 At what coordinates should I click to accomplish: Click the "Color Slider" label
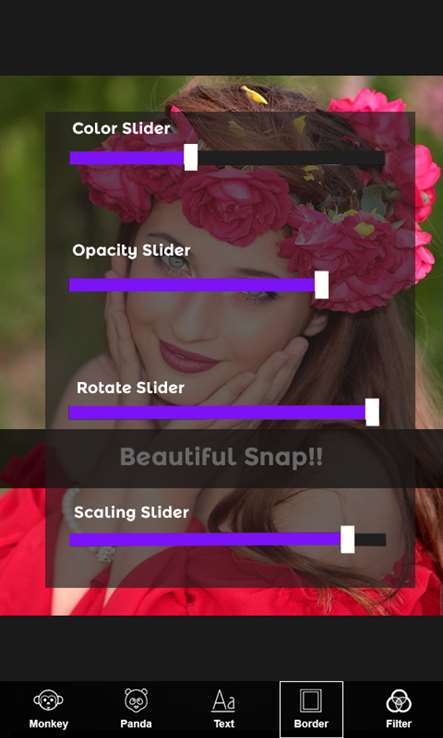point(121,128)
